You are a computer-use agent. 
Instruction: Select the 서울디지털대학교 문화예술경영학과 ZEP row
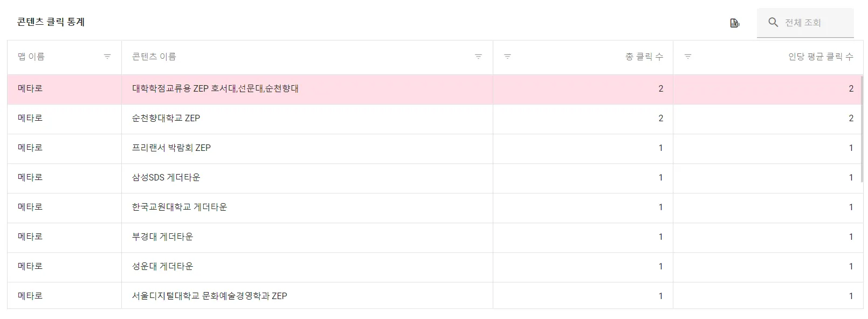coord(209,296)
